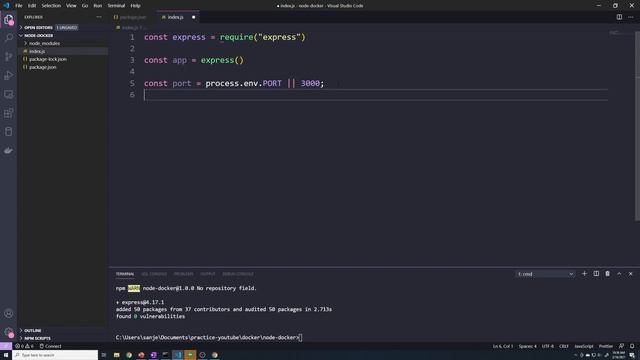Open the Run menu
The width and height of the screenshot is (640, 360).
(x=98, y=6)
